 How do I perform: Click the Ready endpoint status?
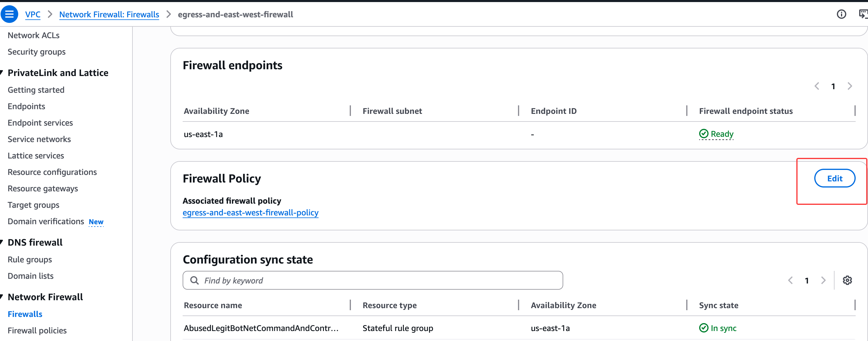[721, 134]
